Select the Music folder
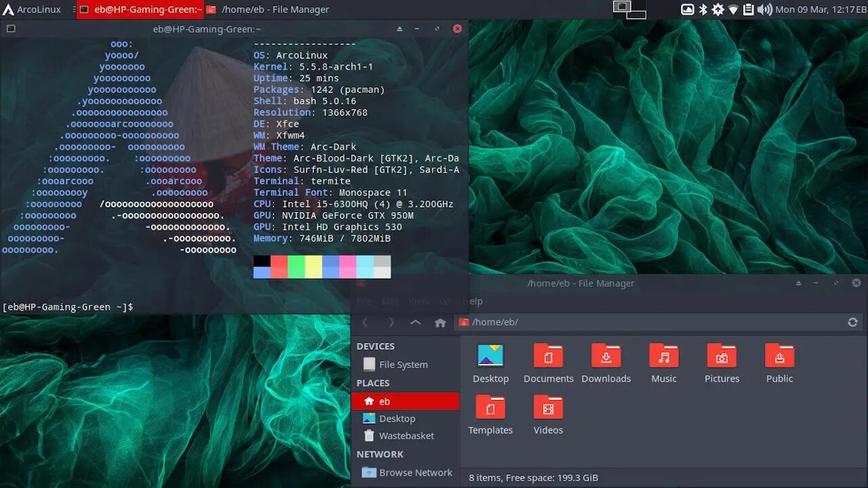Viewport: 868px width, 488px height. pyautogui.click(x=664, y=364)
